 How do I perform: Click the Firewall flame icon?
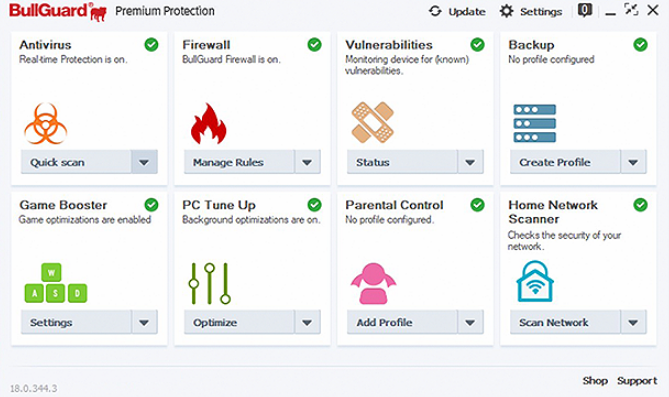click(x=208, y=123)
